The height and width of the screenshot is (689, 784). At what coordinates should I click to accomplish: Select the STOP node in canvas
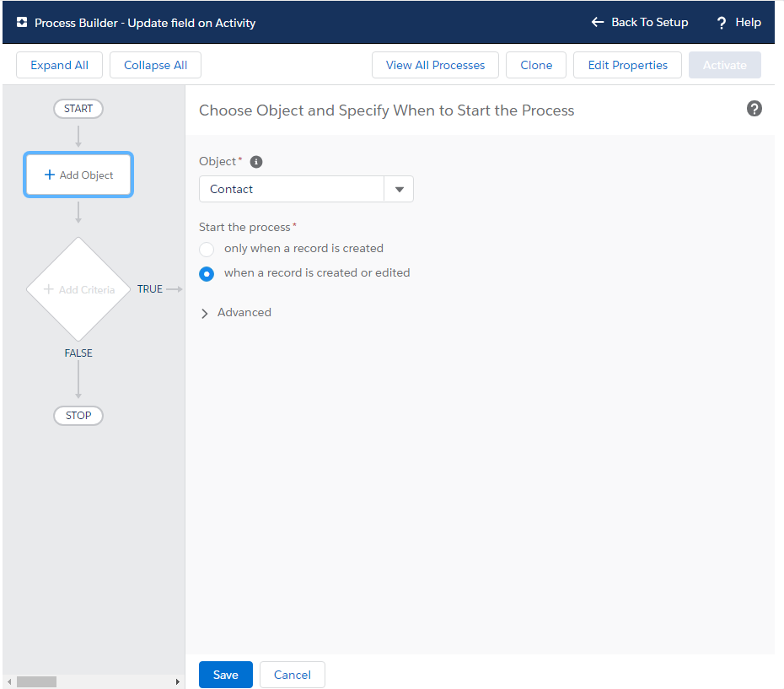(78, 415)
